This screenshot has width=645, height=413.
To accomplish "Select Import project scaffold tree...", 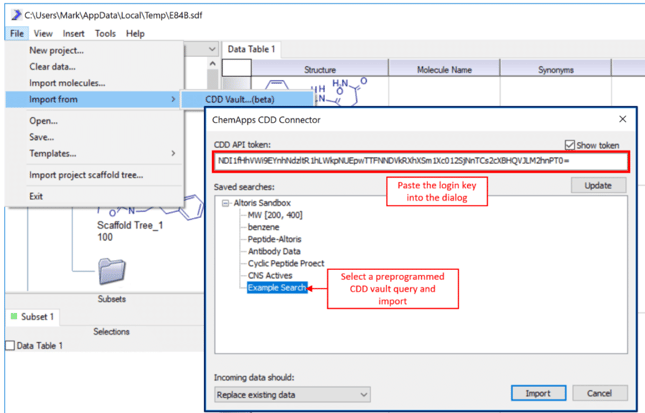I will click(x=95, y=175).
